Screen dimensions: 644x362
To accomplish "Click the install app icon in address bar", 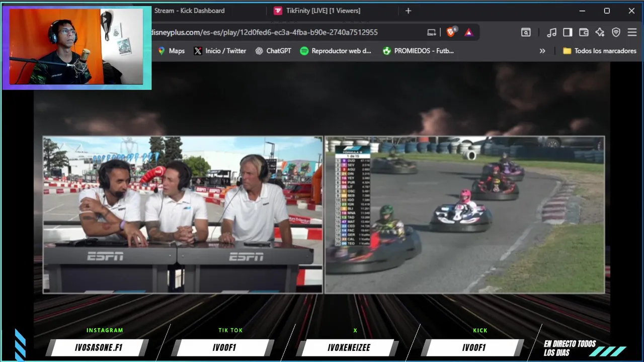I will 432,32.
